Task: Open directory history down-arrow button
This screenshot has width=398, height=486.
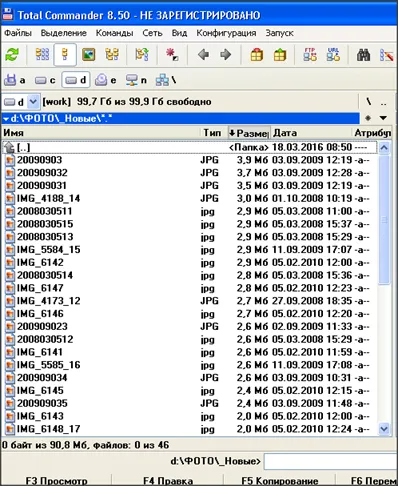Action: click(383, 118)
